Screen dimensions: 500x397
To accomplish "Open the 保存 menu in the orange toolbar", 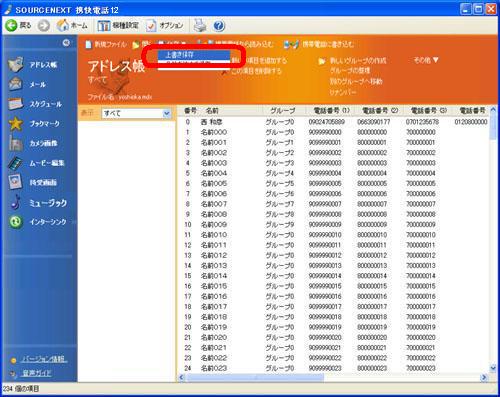I will [x=172, y=44].
